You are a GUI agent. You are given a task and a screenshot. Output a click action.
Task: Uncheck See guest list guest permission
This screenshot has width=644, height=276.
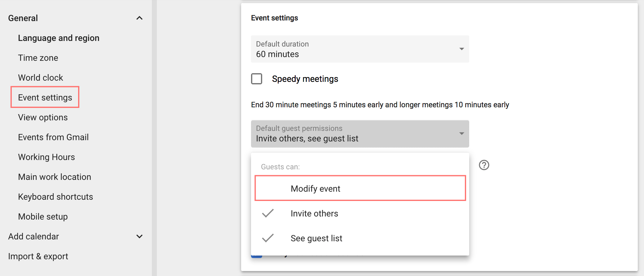(x=316, y=238)
